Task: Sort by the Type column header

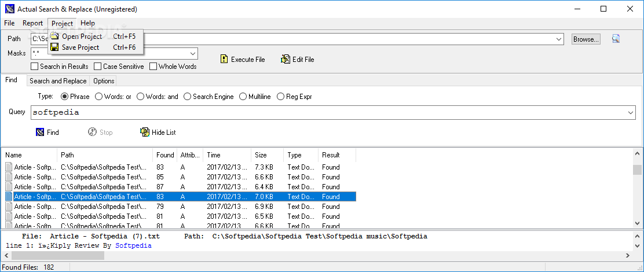Action: click(301, 155)
